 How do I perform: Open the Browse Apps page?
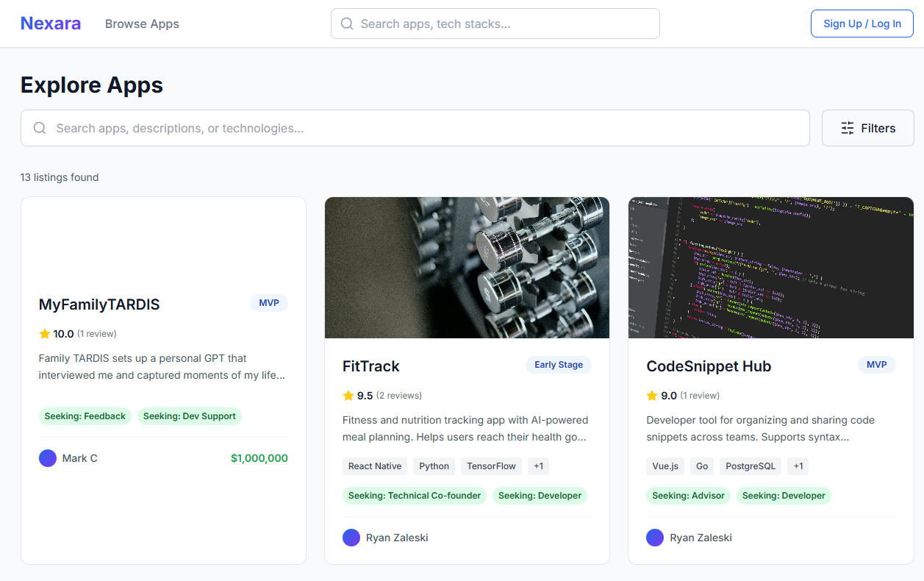pos(142,24)
